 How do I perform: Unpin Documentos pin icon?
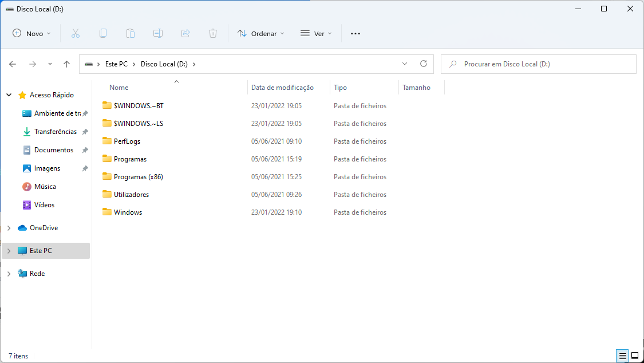(x=85, y=150)
